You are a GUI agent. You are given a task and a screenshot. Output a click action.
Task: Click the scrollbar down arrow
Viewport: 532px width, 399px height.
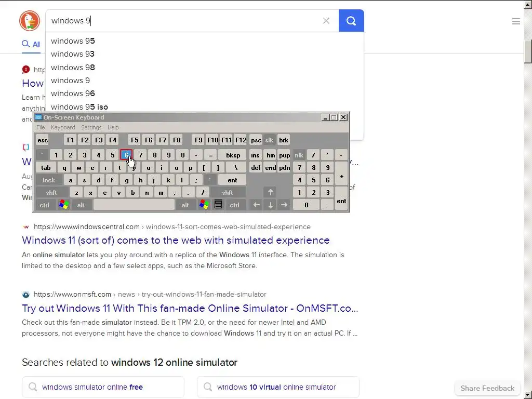528,395
